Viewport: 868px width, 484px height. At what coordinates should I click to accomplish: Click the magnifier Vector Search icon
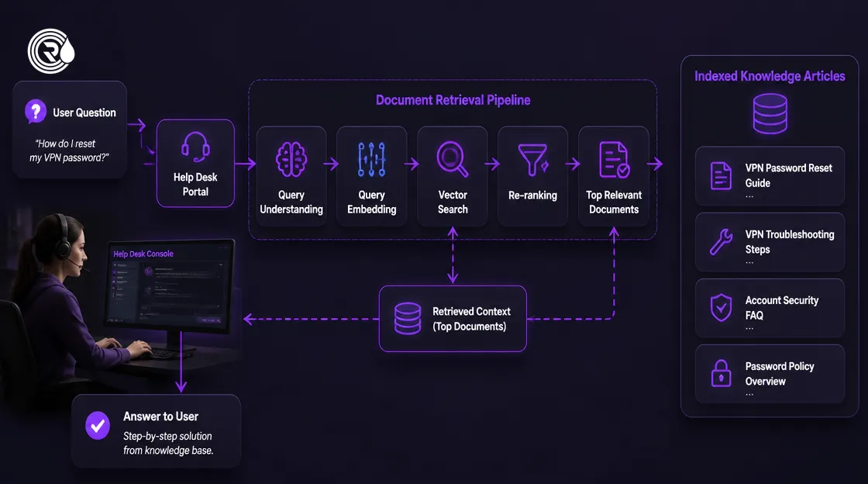point(453,160)
